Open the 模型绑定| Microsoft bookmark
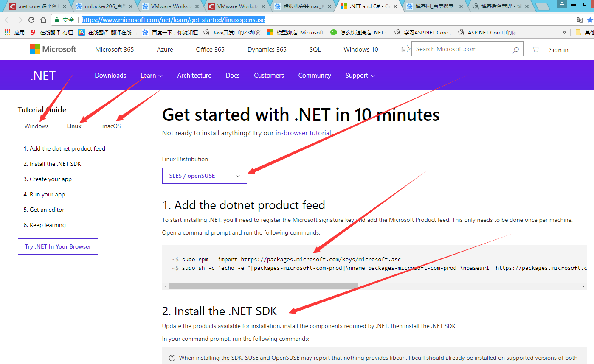The image size is (594, 364). [x=295, y=32]
